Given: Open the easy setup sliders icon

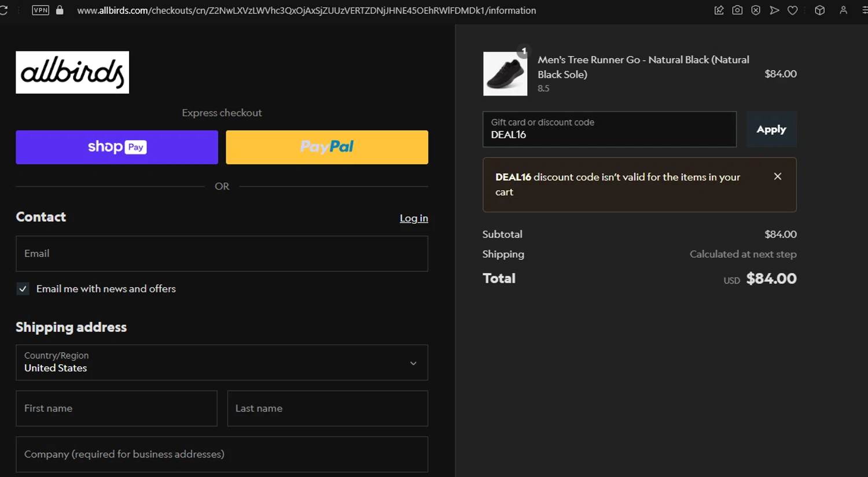Looking at the screenshot, I should [x=865, y=10].
